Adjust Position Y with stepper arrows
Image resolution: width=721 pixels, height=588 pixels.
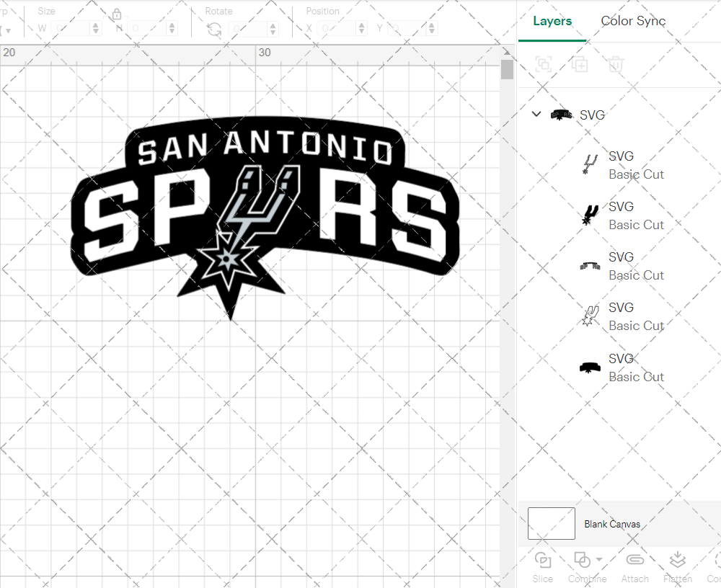tap(432, 29)
